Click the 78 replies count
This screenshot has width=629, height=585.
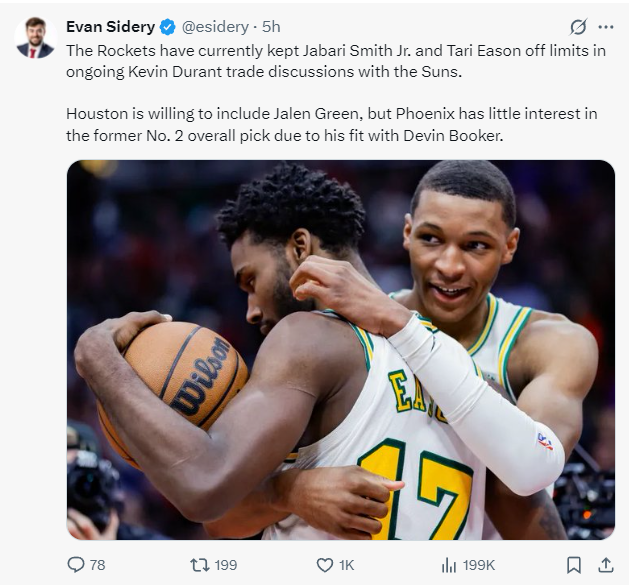point(97,565)
